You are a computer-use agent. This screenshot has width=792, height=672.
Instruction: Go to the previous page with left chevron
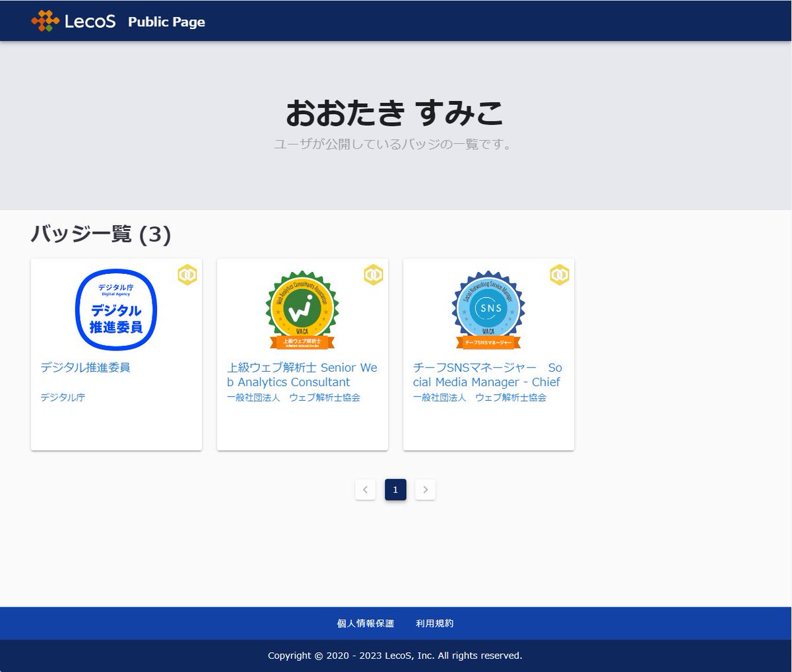(365, 490)
